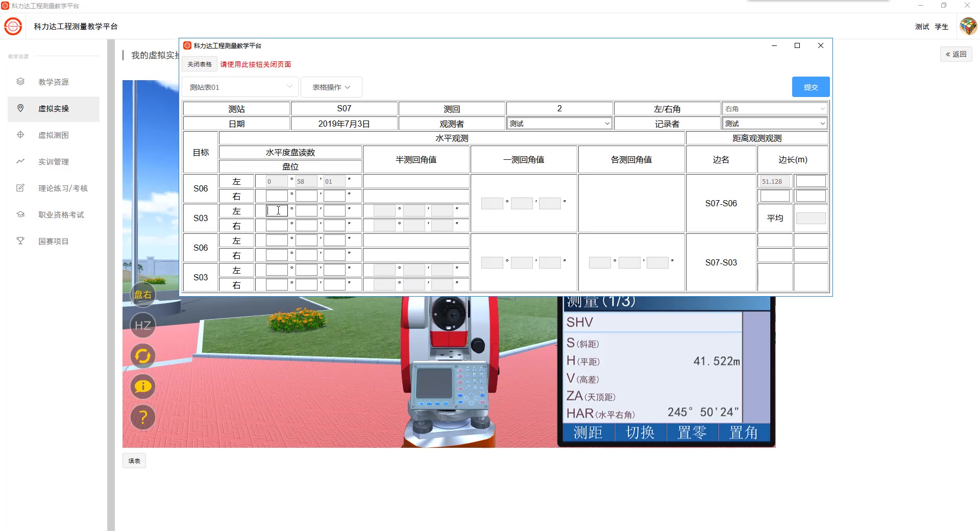Select 虚拟实操 in the sidebar
The image size is (980, 531).
[54, 108]
